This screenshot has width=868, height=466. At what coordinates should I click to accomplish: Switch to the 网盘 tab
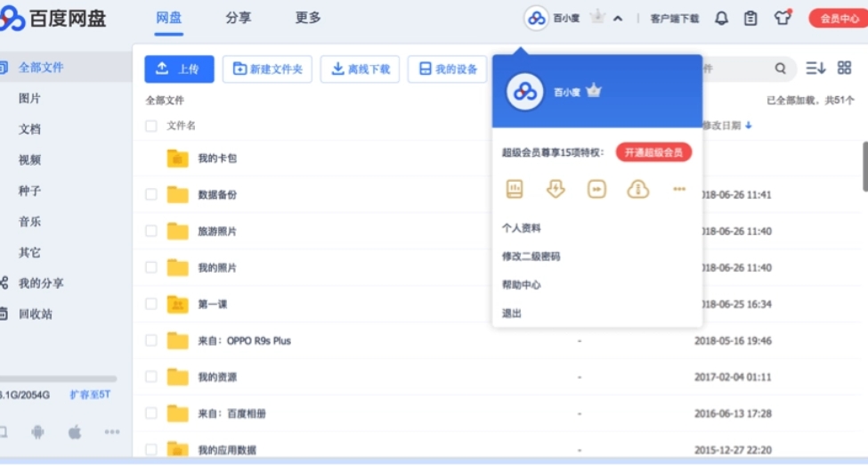pyautogui.click(x=169, y=18)
